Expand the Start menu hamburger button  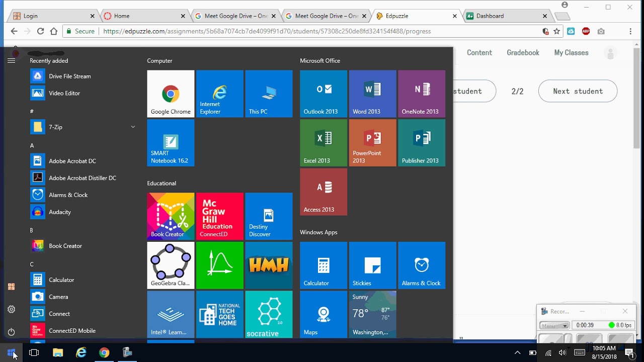click(12, 60)
